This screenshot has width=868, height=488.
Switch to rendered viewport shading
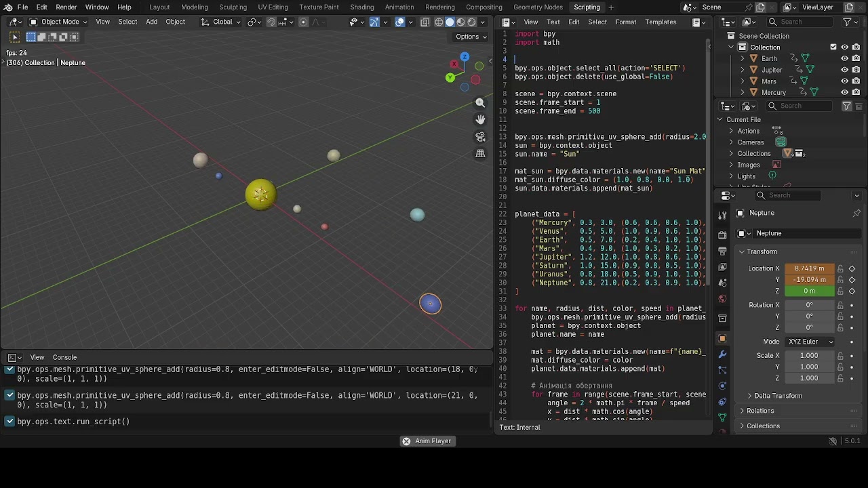[471, 22]
